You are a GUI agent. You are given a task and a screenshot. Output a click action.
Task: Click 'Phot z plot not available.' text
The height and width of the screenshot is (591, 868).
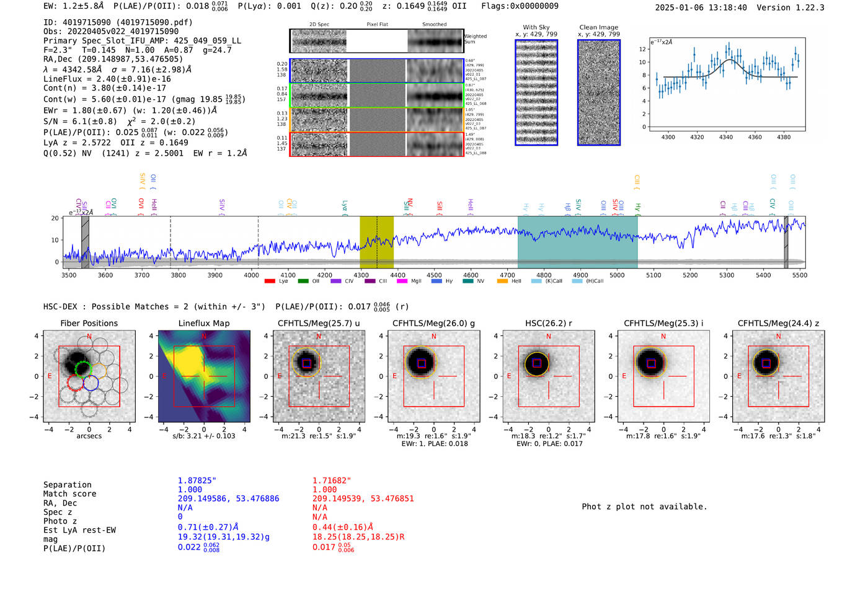pyautogui.click(x=644, y=507)
